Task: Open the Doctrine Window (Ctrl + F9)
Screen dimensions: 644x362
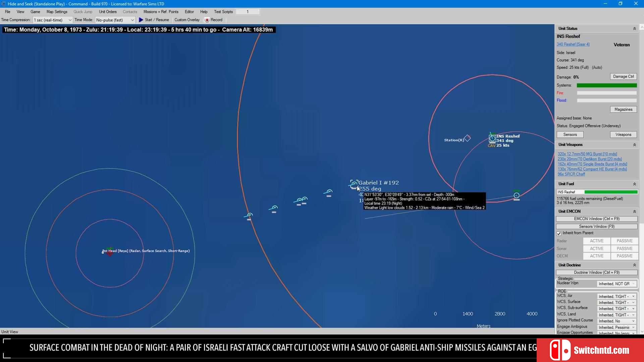Action: (x=597, y=273)
